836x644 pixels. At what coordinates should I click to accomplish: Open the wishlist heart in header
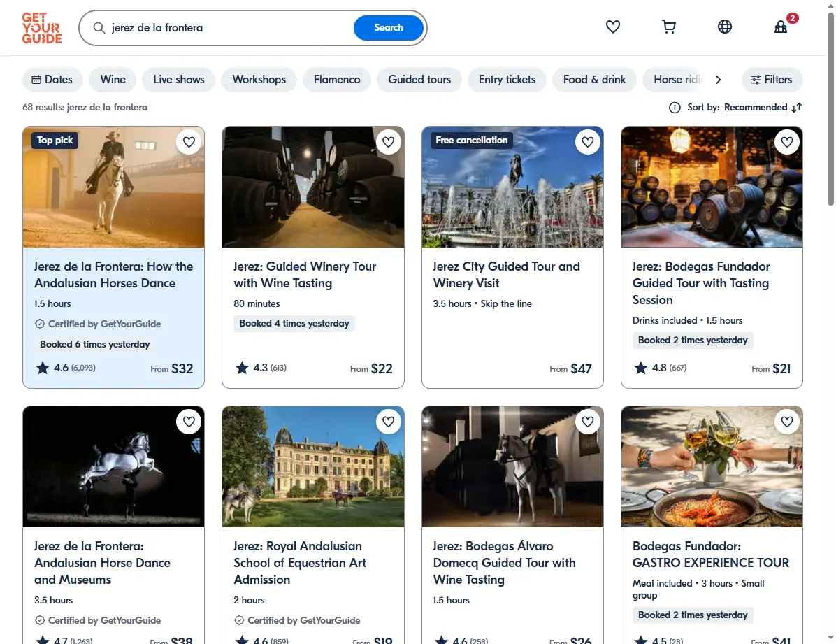coord(612,27)
